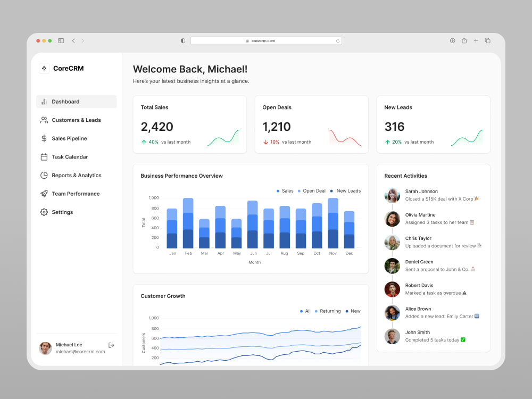This screenshot has height=399, width=532.
Task: Go back with browser back arrow
Action: click(73, 41)
